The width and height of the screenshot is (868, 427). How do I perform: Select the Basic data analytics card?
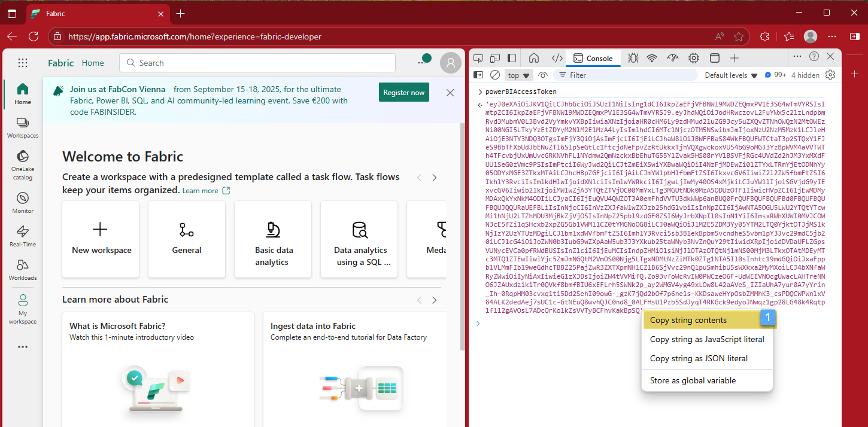click(x=273, y=239)
